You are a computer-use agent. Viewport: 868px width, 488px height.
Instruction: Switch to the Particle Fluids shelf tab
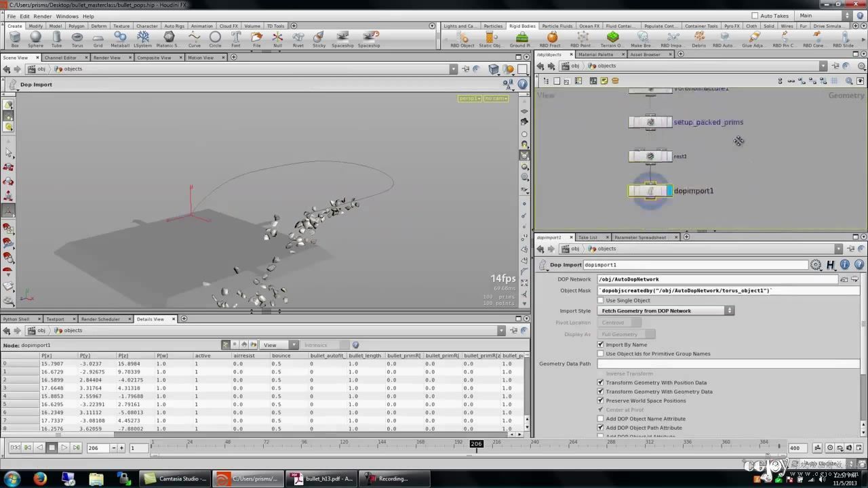tap(557, 26)
